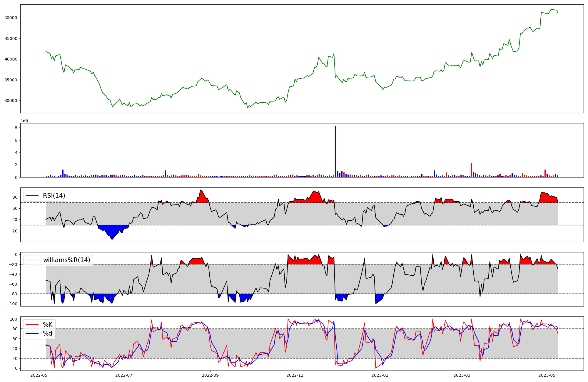The image size is (588, 382).
Task: Click the 2023-03 x-axis date label
Action: point(462,375)
